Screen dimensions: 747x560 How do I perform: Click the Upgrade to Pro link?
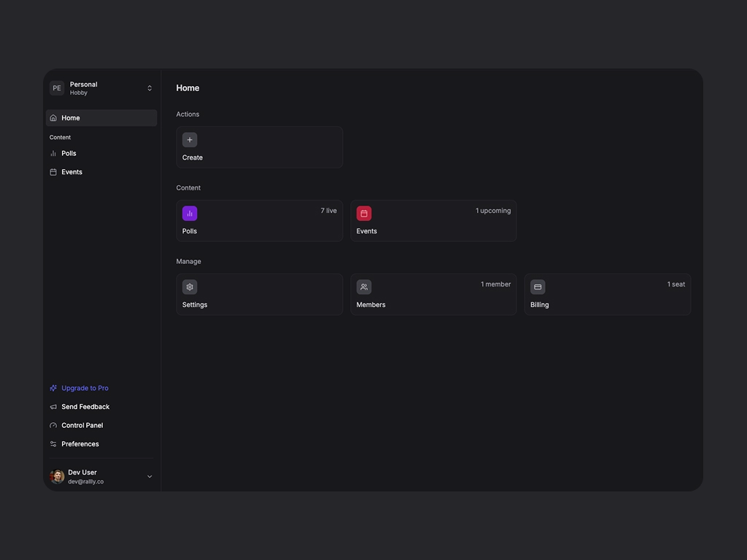click(x=85, y=389)
